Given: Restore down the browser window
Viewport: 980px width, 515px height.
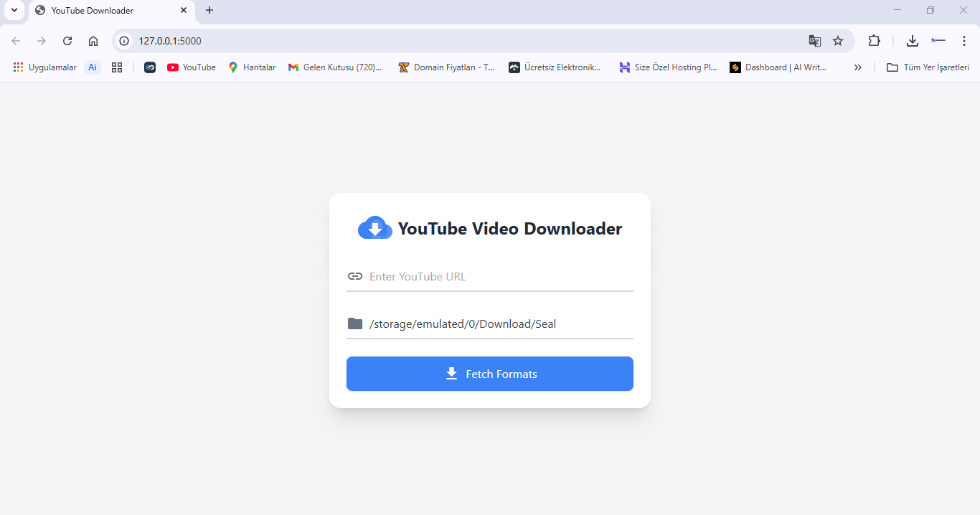Looking at the screenshot, I should click(x=930, y=10).
